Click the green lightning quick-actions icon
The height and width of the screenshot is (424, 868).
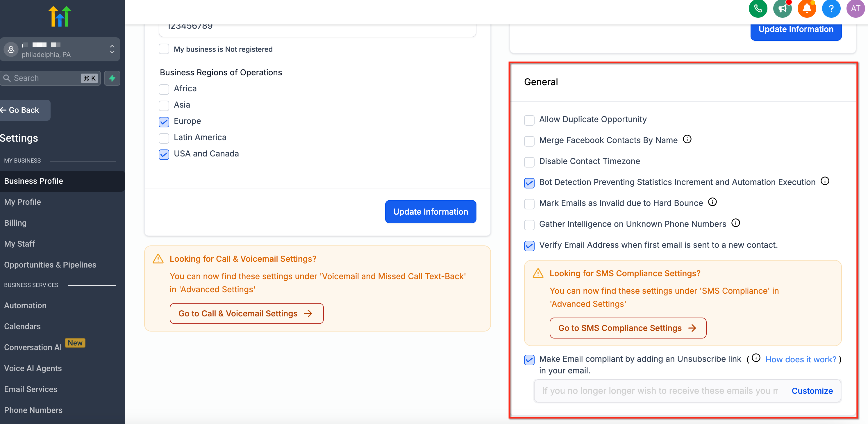tap(112, 78)
